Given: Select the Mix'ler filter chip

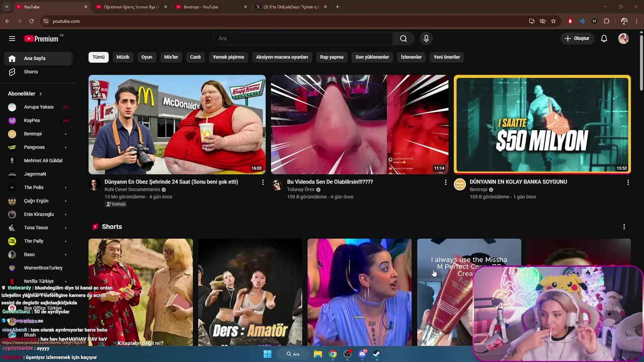Looking at the screenshot, I should pos(171,57).
